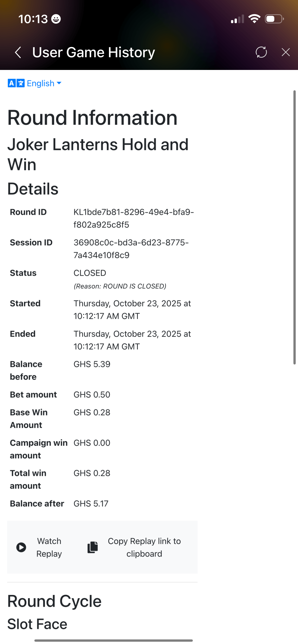Click the vertical page scrollbar
The height and width of the screenshot is (644, 298).
pyautogui.click(x=294, y=227)
